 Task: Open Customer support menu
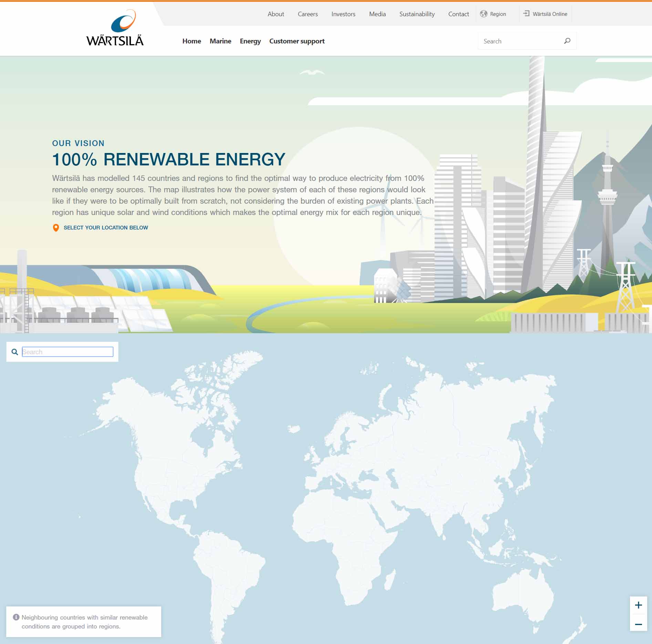297,41
